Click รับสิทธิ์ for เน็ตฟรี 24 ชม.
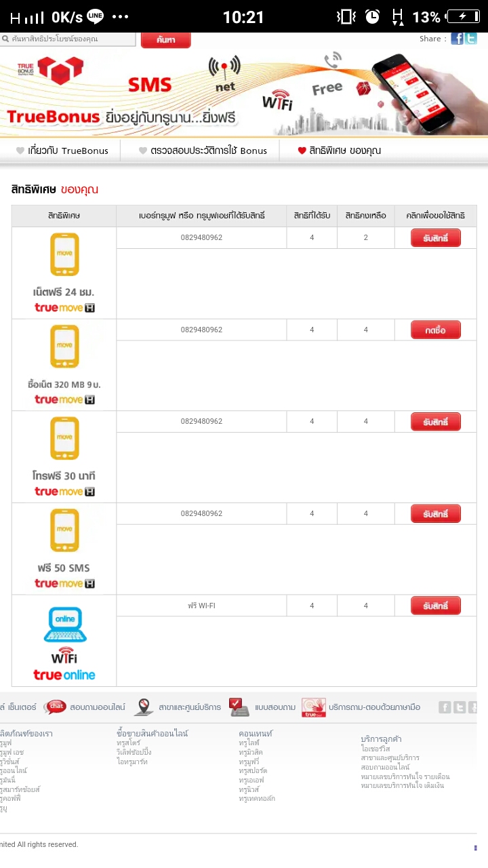Screen dimensions: 488x868 pyautogui.click(x=436, y=238)
